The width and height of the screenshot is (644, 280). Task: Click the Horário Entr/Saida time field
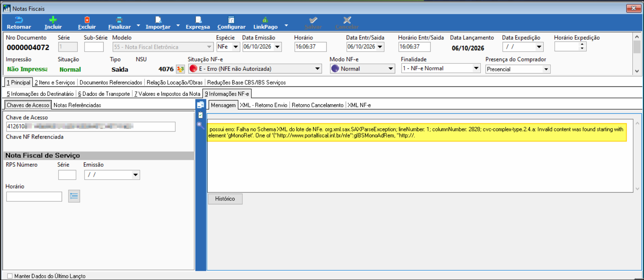coord(414,47)
